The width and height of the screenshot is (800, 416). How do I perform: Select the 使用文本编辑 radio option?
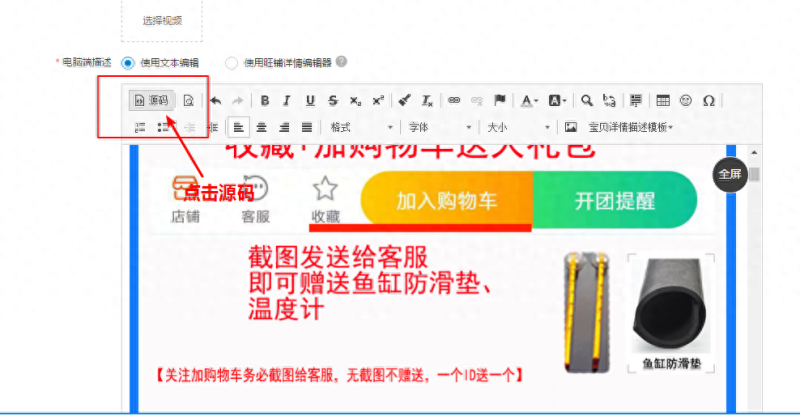click(128, 63)
